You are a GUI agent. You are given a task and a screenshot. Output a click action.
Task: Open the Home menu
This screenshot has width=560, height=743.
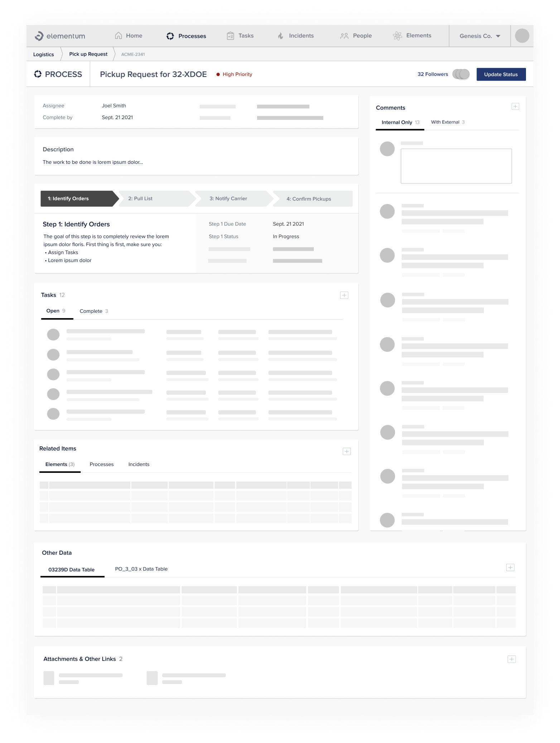click(134, 35)
